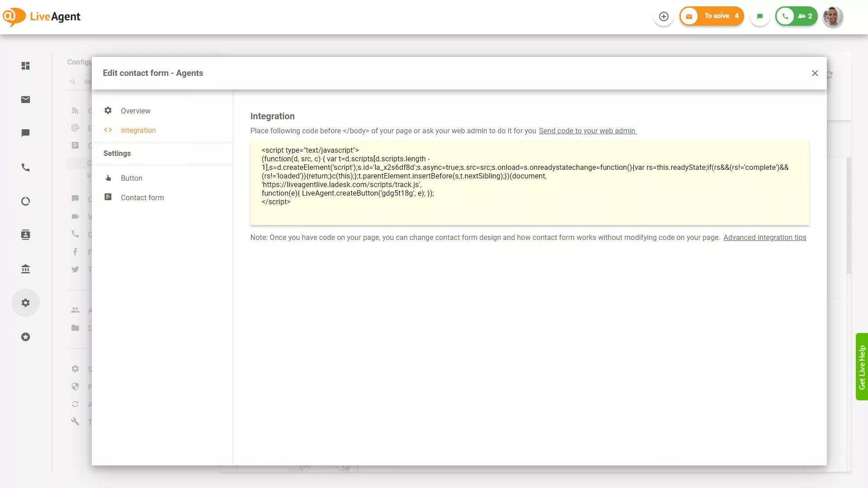Select the Chats icon in sidebar
Screen dimensions: 868x488
[x=26, y=133]
